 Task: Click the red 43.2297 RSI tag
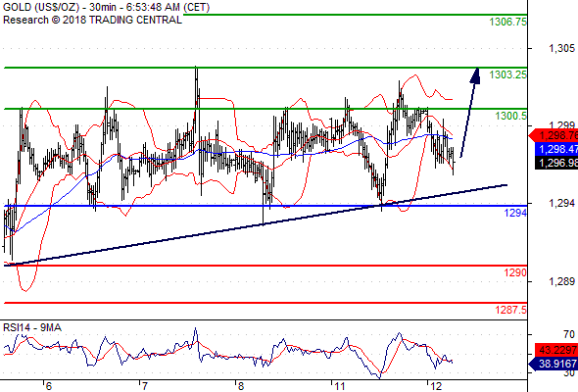click(556, 349)
